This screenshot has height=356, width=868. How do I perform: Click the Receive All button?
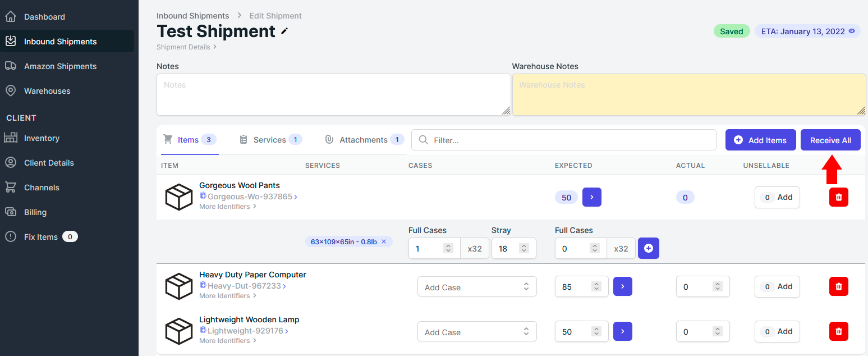tap(830, 140)
